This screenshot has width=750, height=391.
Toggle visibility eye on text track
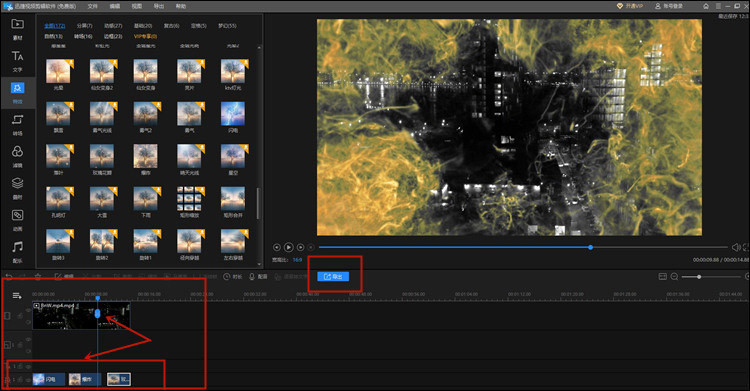[x=28, y=366]
